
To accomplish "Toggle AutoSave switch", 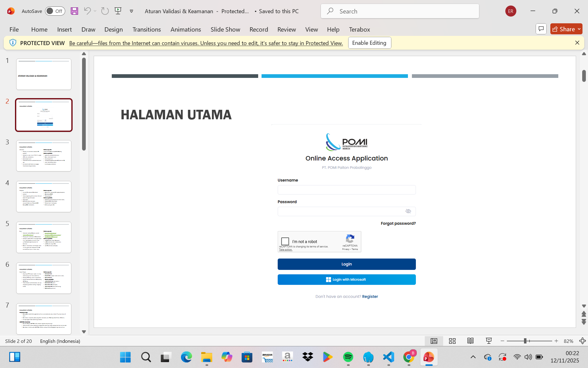I will pos(55,11).
